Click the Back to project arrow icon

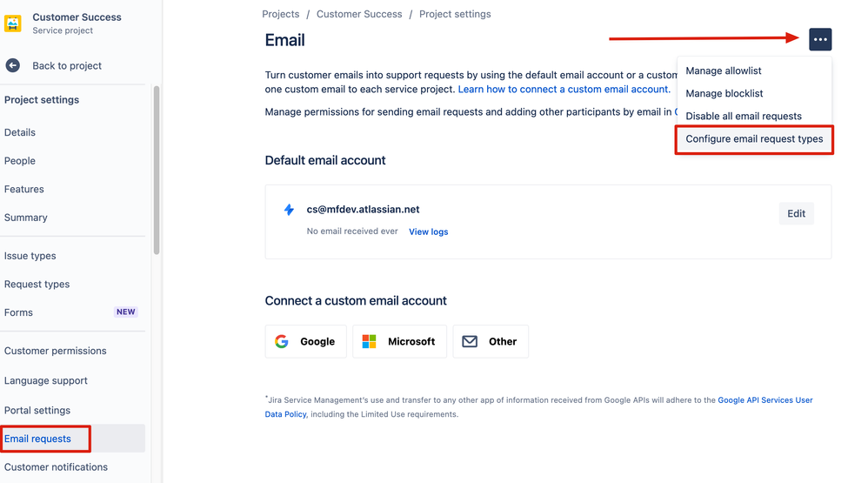[x=13, y=65]
